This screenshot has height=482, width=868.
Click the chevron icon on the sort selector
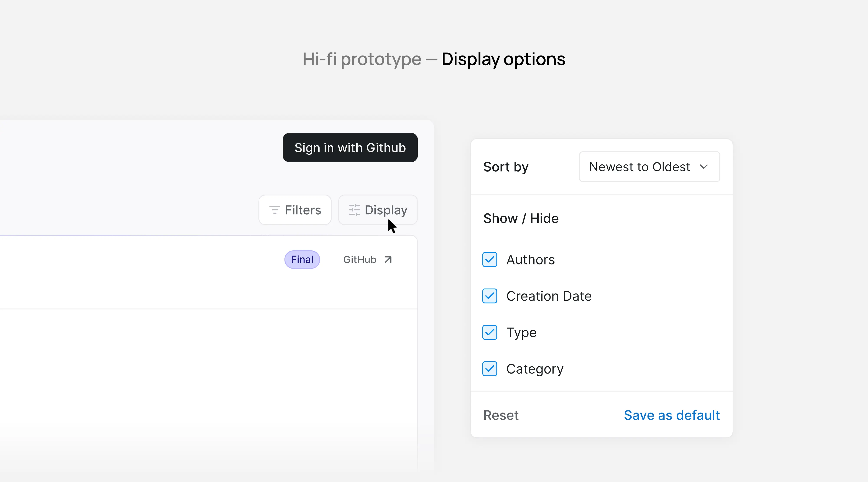(704, 167)
